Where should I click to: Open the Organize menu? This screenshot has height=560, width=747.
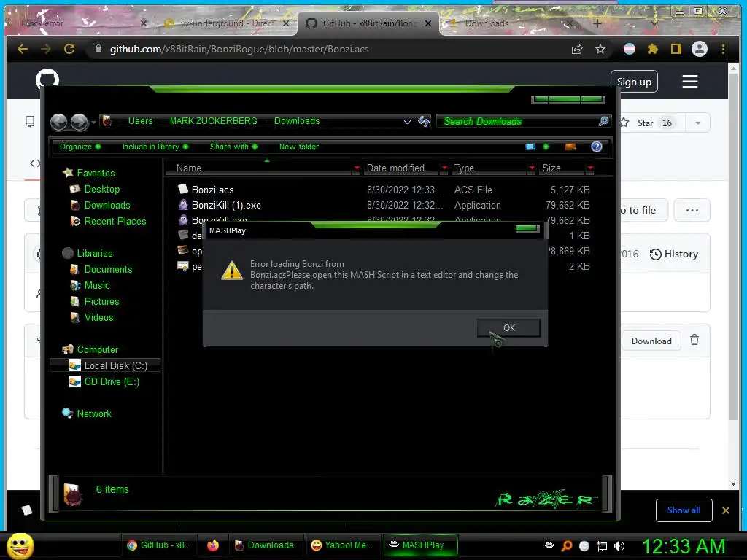click(80, 147)
